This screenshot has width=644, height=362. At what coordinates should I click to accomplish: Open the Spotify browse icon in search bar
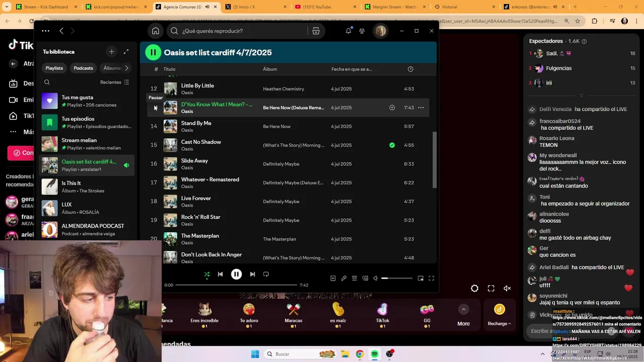click(316, 31)
